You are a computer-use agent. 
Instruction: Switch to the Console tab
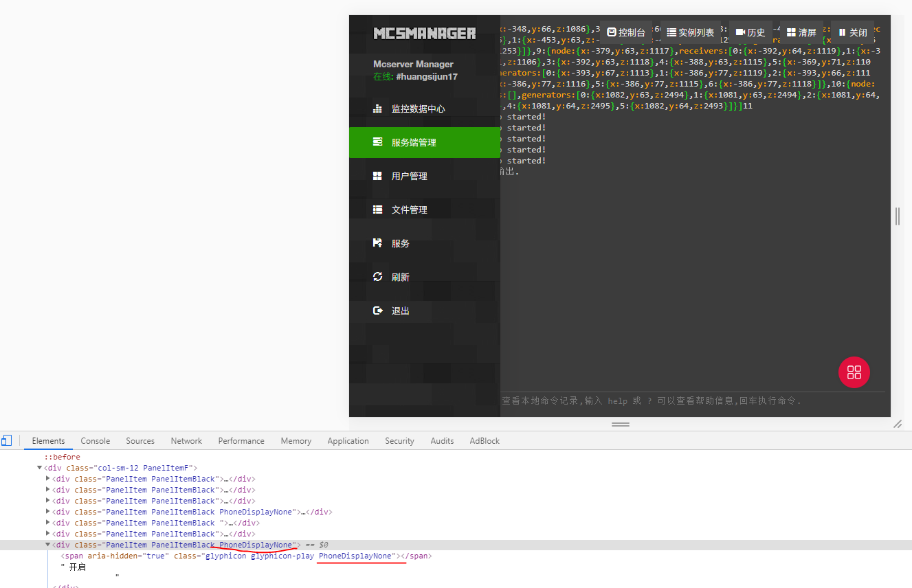[x=95, y=440]
